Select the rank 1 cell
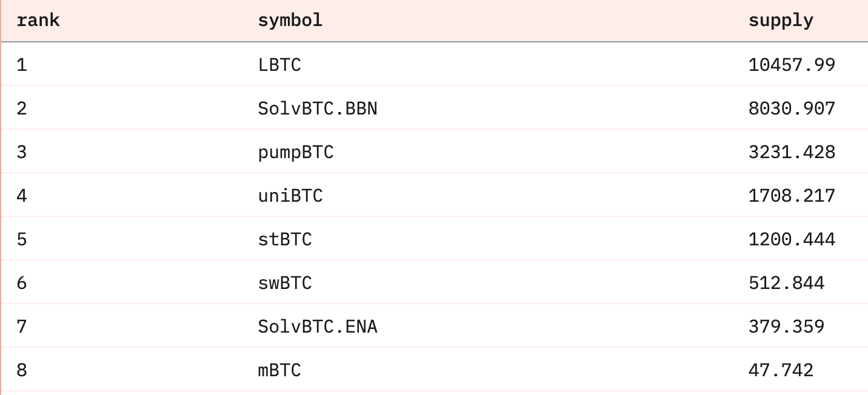 pos(22,65)
